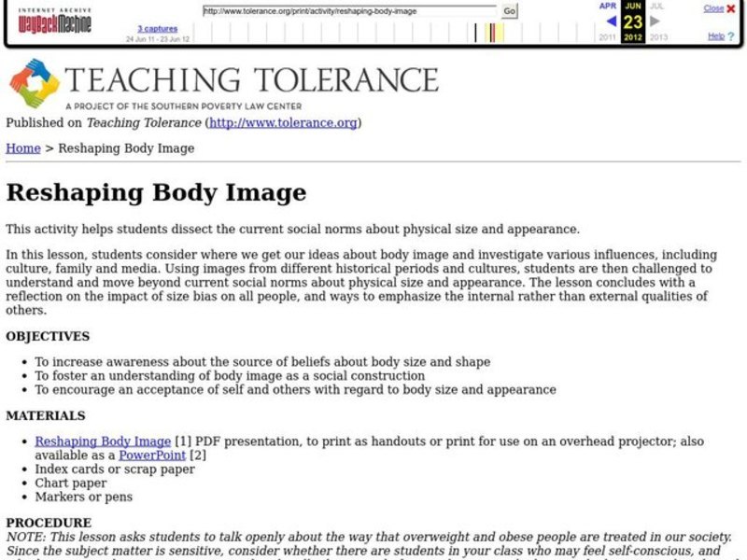
Task: Select JUL in the month navigator
Action: [656, 5]
